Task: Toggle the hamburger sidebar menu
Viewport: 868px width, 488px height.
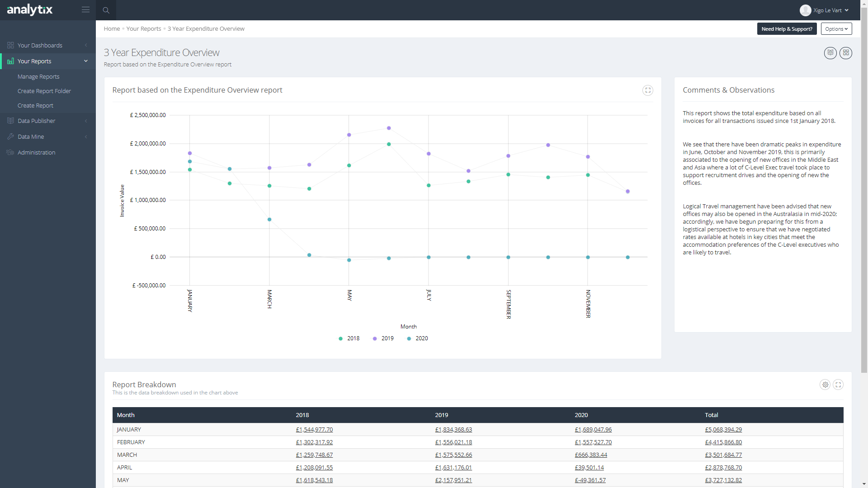Action: coord(85,9)
